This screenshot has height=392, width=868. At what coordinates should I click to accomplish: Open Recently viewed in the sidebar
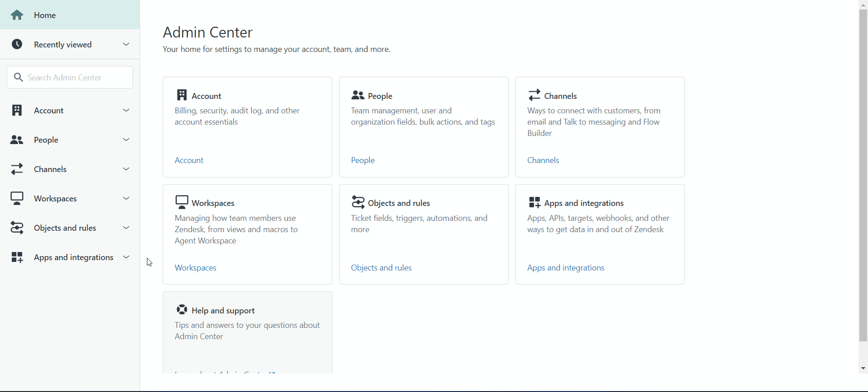70,44
